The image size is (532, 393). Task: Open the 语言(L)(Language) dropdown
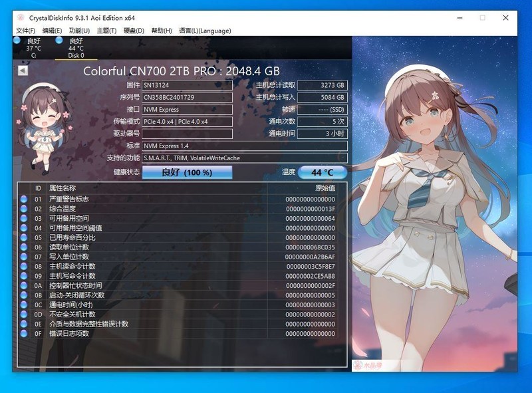point(204,30)
